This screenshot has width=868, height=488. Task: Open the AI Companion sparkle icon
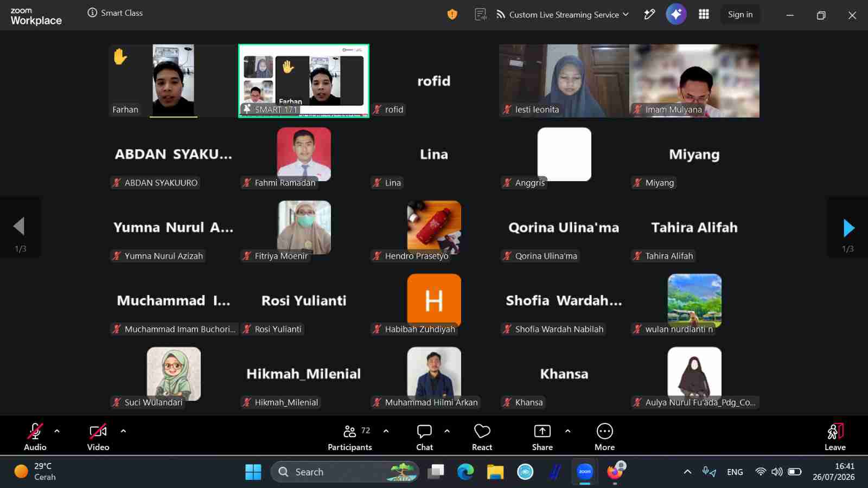pyautogui.click(x=676, y=15)
